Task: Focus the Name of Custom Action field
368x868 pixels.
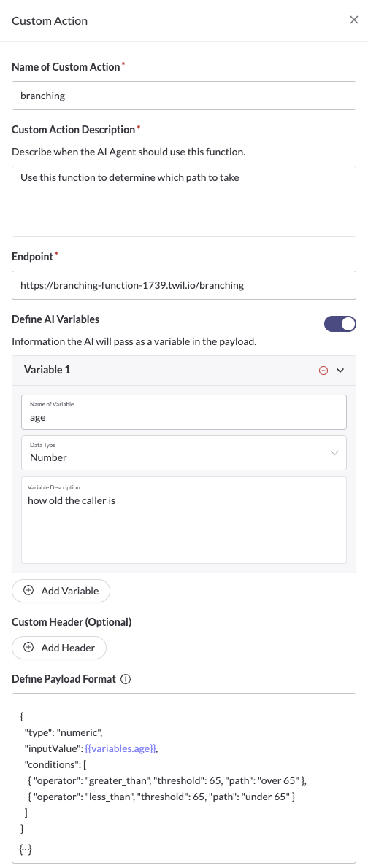Action: point(184,96)
